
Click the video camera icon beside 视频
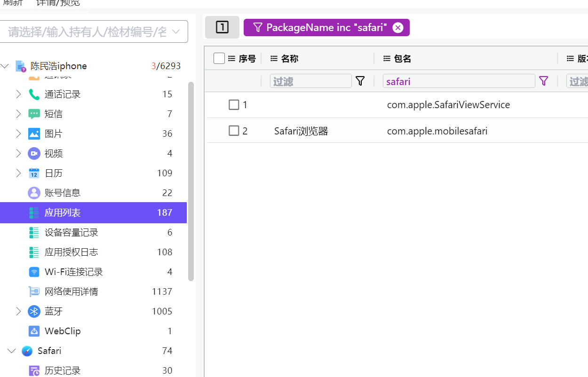coord(34,153)
